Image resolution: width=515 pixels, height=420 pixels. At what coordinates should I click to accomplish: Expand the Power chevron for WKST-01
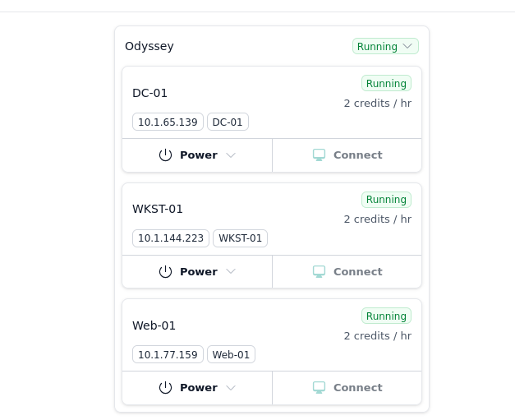tap(231, 272)
